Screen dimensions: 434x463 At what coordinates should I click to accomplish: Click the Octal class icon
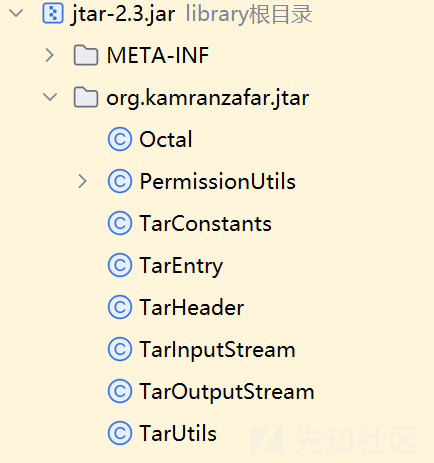120,139
